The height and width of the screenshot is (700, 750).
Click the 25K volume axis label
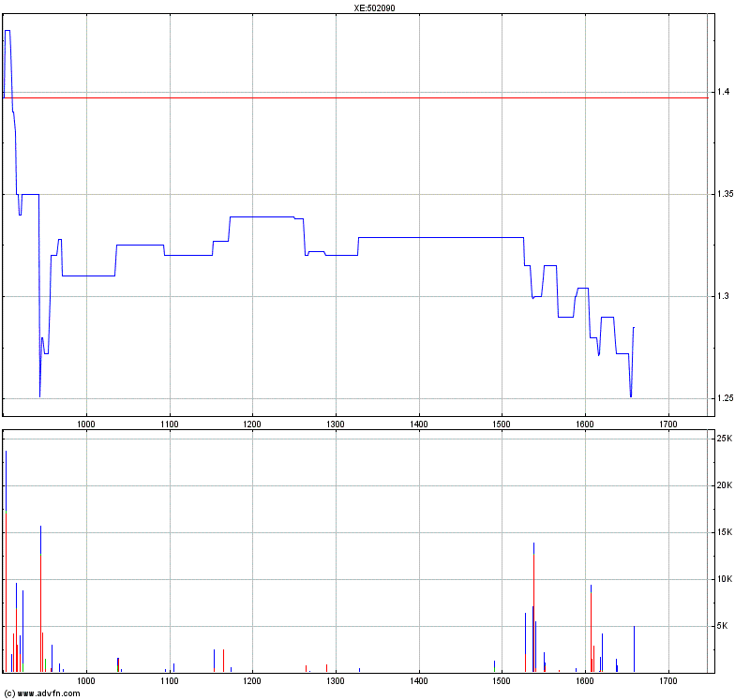724,438
